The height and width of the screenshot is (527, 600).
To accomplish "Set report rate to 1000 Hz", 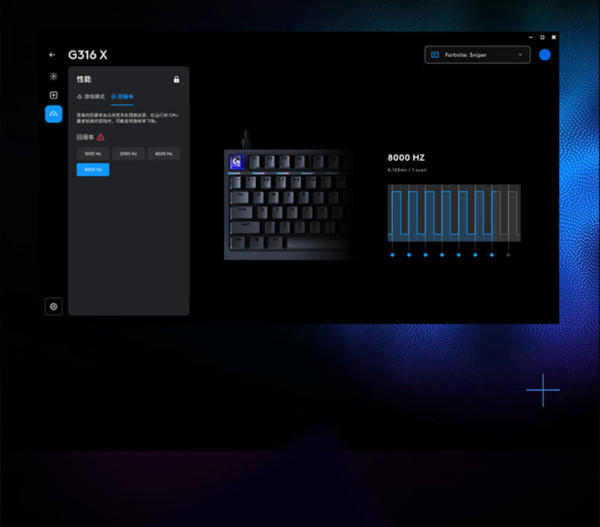I will pyautogui.click(x=93, y=153).
